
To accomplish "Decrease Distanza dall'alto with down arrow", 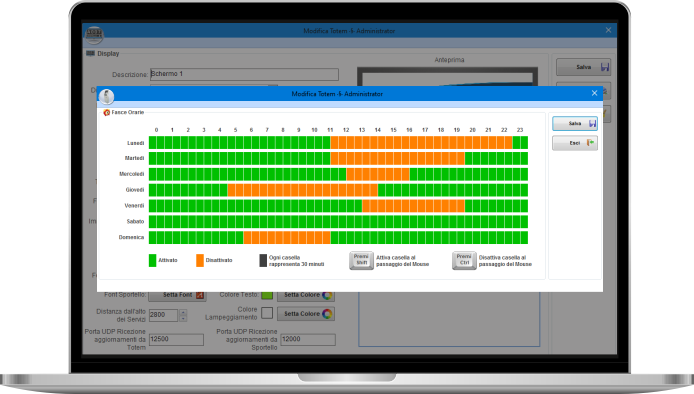I will tap(183, 318).
